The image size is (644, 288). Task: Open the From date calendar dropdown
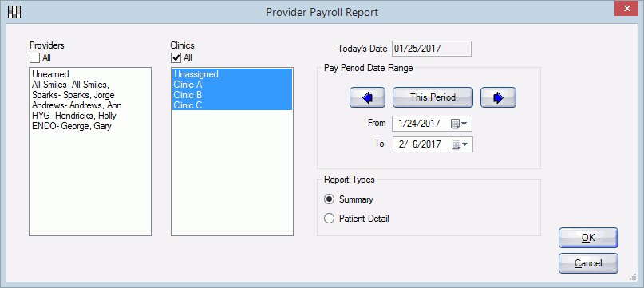(x=460, y=123)
